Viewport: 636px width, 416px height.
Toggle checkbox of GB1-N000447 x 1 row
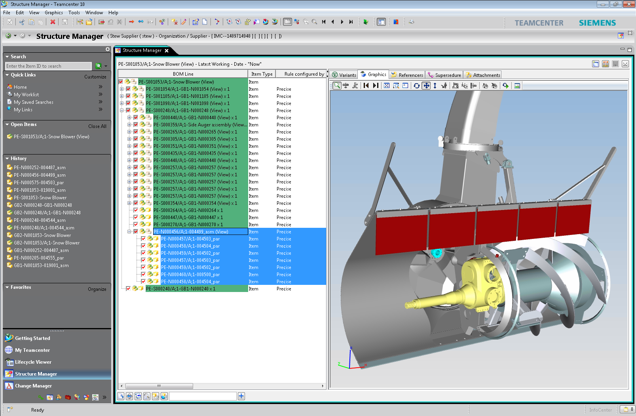click(x=135, y=217)
